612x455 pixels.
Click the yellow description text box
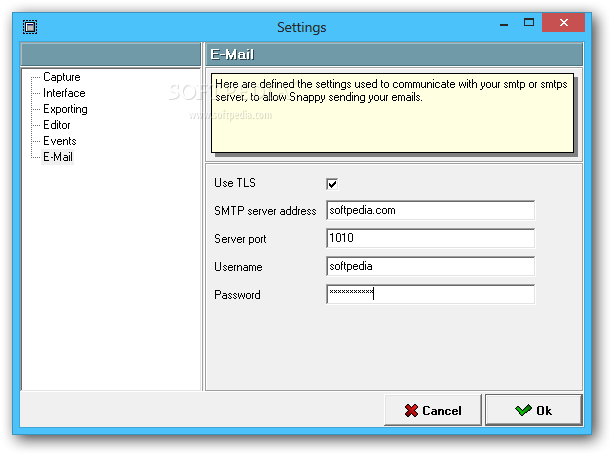coord(392,112)
